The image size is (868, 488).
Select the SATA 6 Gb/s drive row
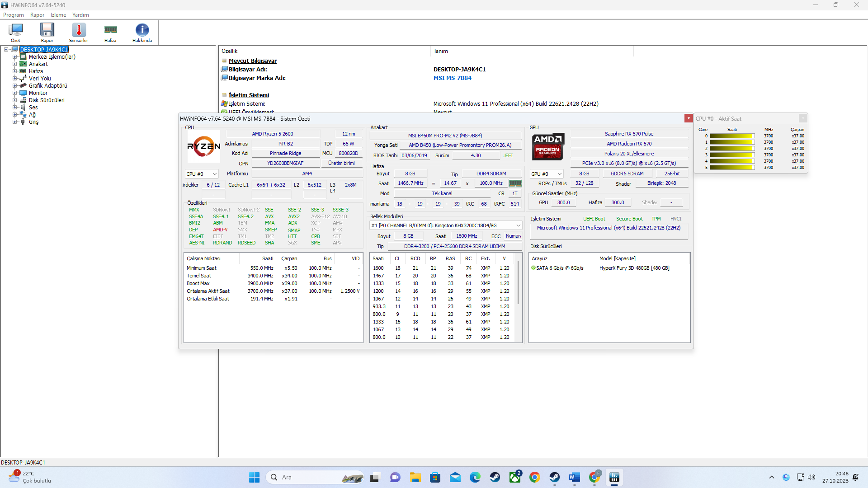click(x=609, y=268)
